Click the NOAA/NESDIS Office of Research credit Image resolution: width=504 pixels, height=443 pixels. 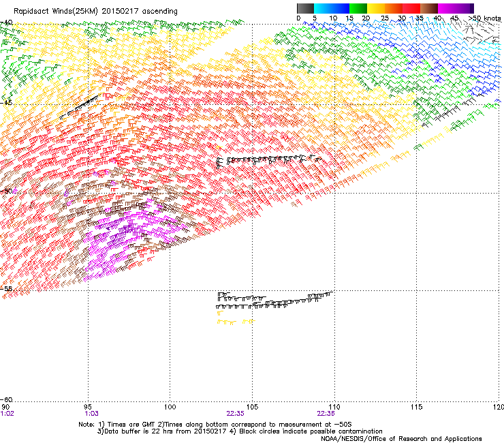(x=401, y=439)
